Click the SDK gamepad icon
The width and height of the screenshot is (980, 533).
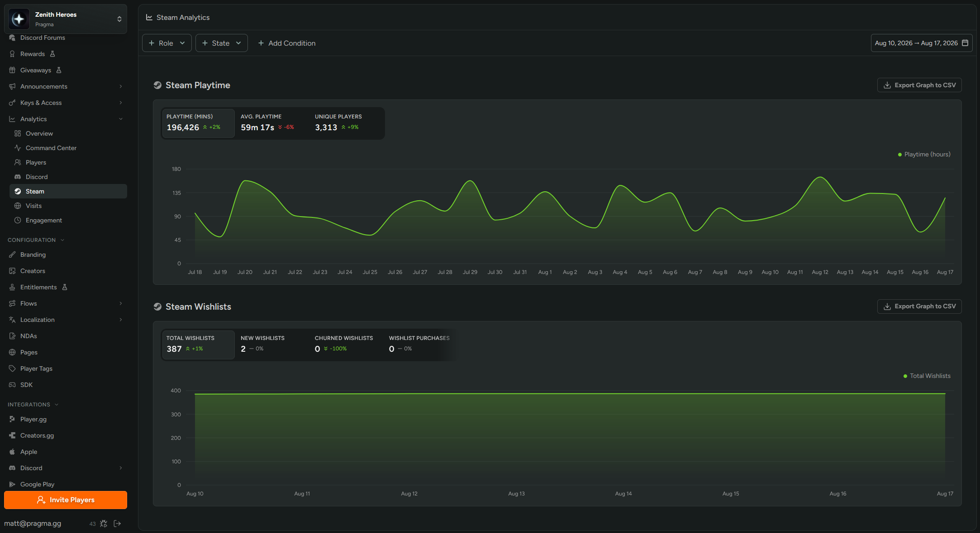[12, 385]
